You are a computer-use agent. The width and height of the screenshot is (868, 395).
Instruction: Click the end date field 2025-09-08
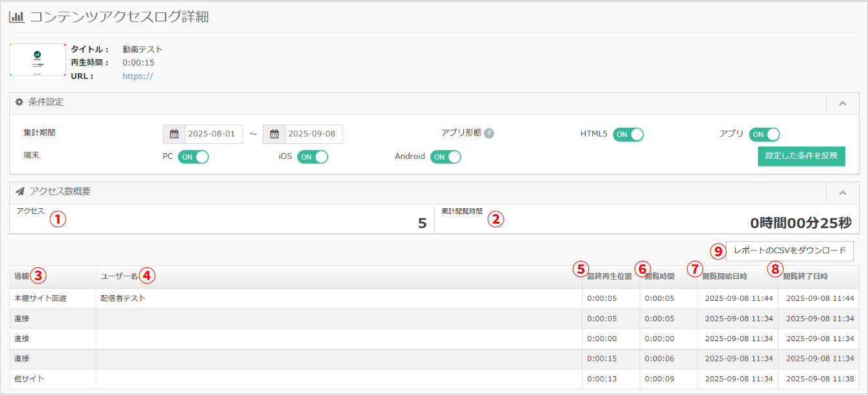click(x=314, y=134)
